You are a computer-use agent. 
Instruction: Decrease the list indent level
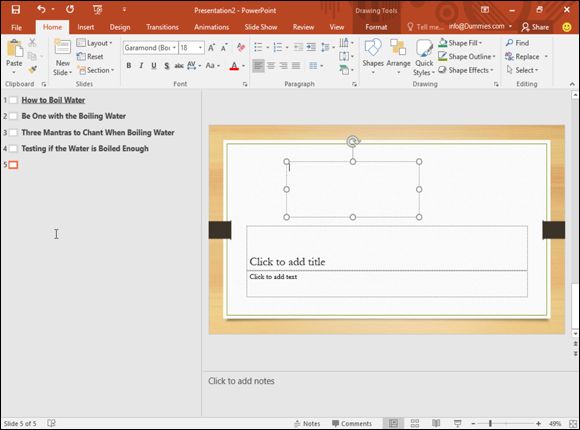298,47
